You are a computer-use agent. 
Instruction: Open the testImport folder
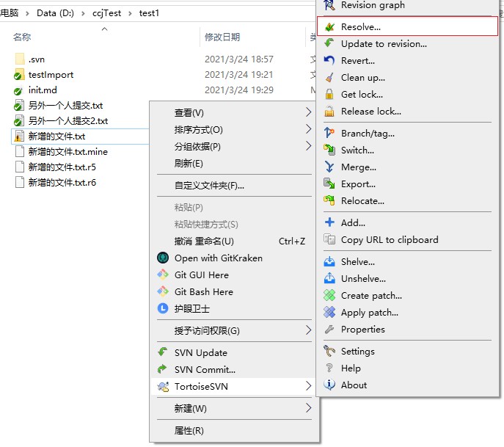(51, 75)
